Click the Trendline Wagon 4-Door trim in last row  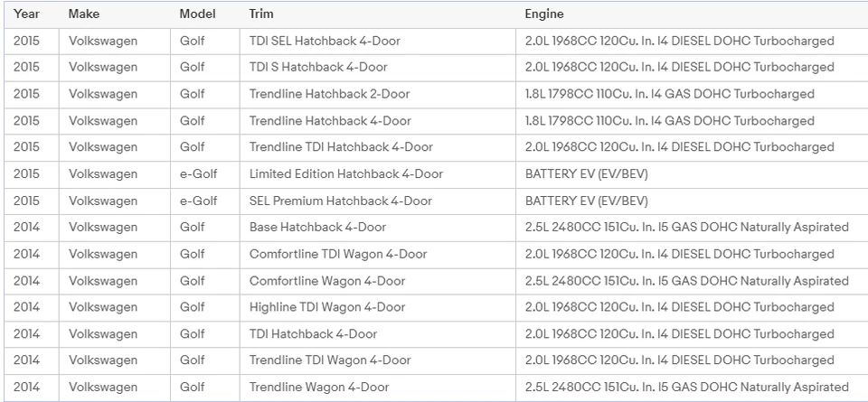click(319, 388)
